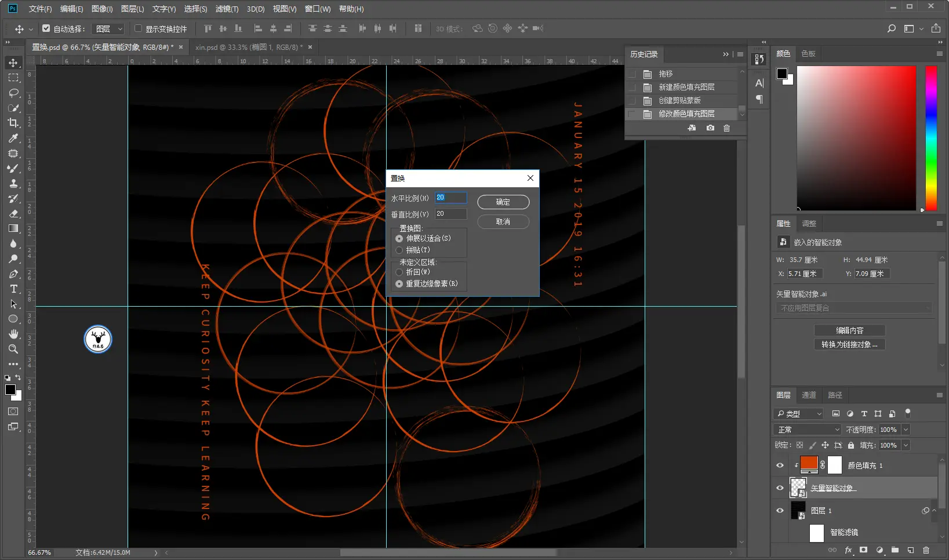Confirm the dialog with 确定 button
949x560 pixels.
[503, 202]
